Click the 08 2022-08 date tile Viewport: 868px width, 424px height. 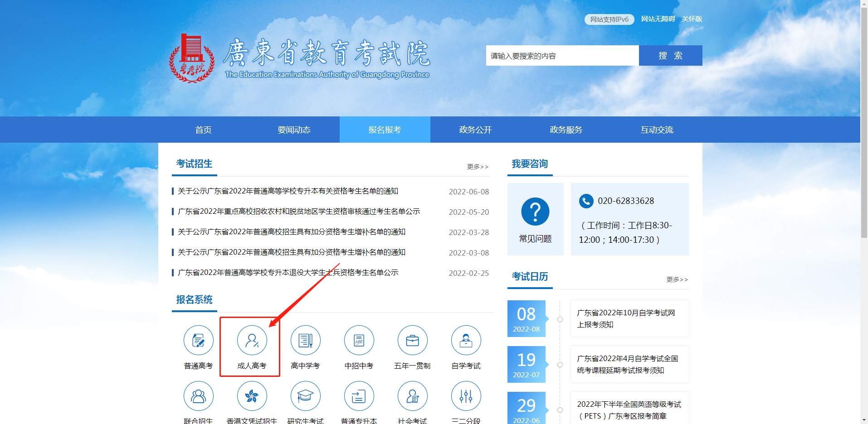[x=526, y=318]
